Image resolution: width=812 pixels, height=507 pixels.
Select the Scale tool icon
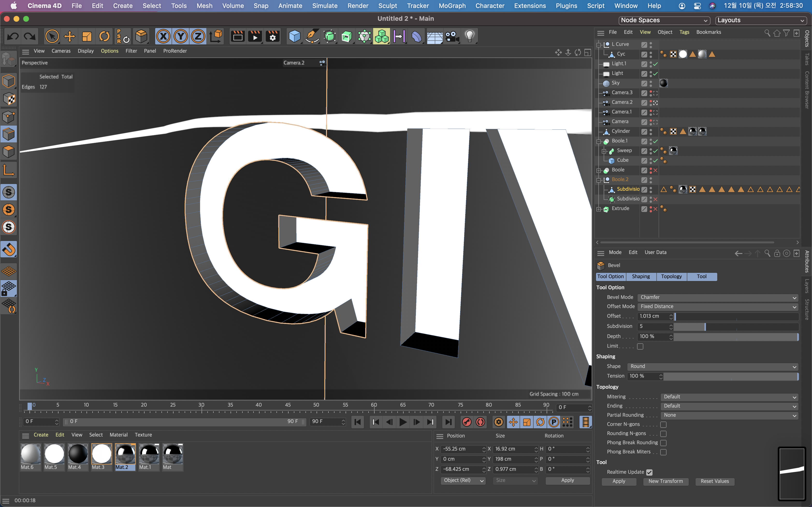(87, 36)
